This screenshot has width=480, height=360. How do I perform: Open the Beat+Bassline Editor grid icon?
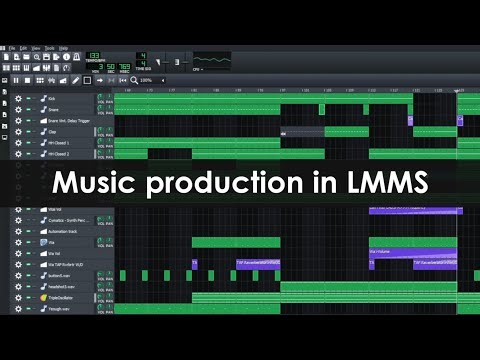(16, 68)
